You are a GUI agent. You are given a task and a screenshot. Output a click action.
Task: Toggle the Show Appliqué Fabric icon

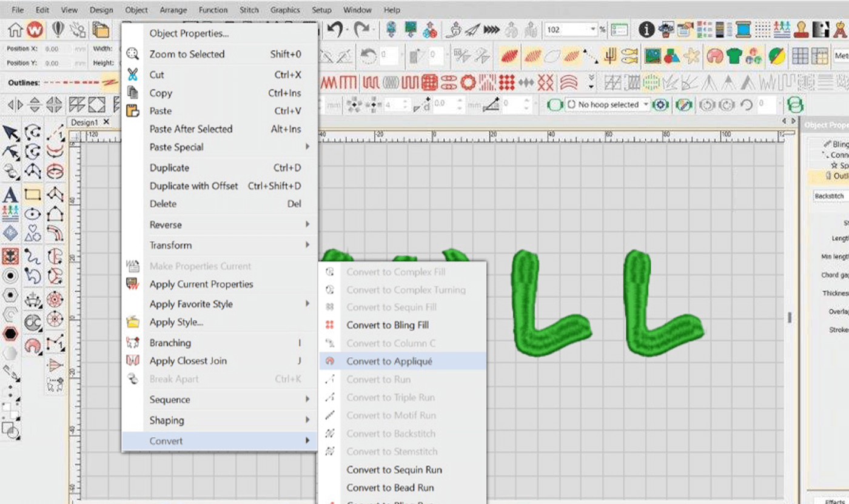714,56
